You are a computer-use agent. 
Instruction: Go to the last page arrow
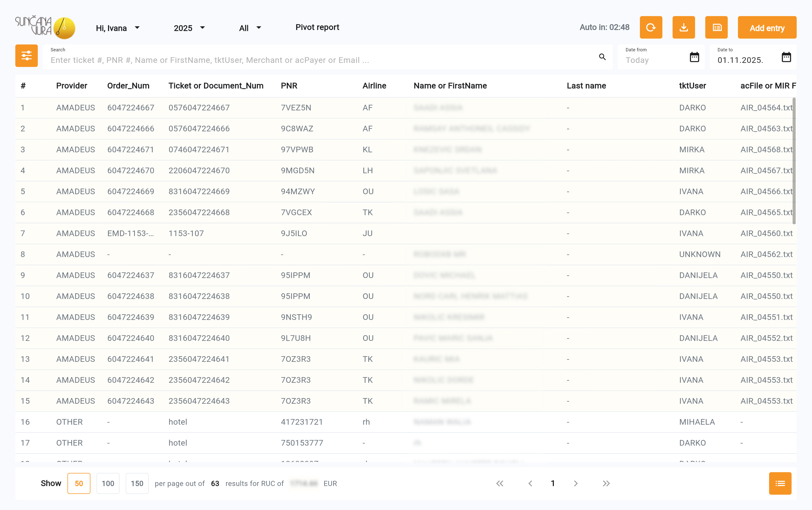coord(606,483)
